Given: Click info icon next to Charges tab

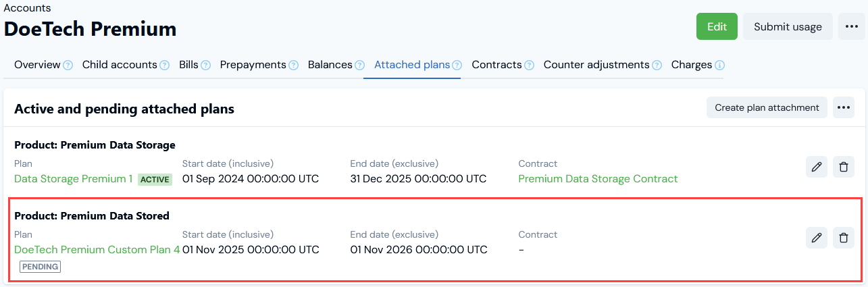Looking at the screenshot, I should pos(719,66).
